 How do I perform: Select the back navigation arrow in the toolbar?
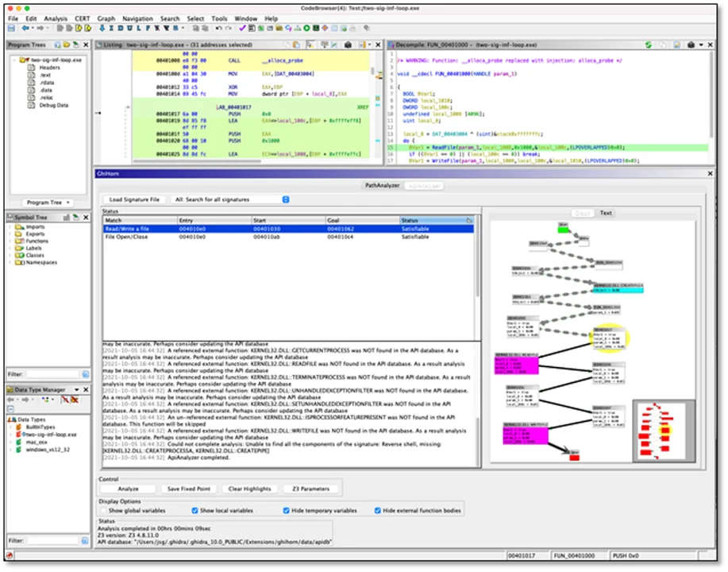click(x=25, y=28)
